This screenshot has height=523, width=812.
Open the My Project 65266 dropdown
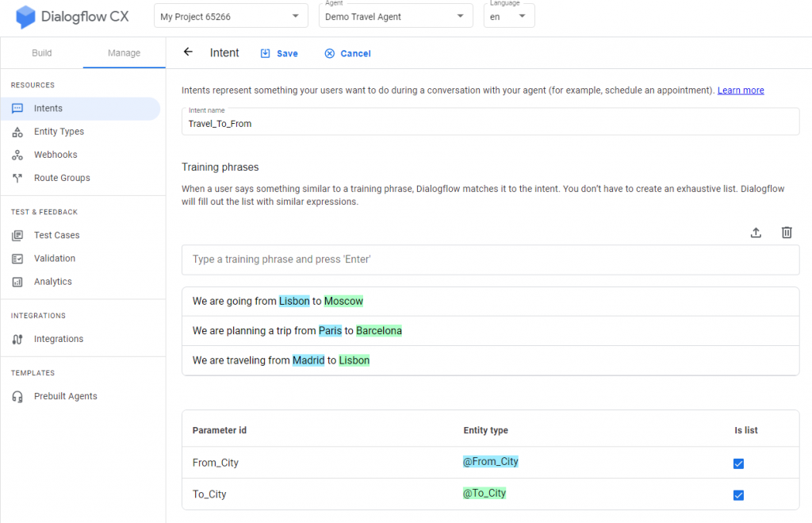231,16
